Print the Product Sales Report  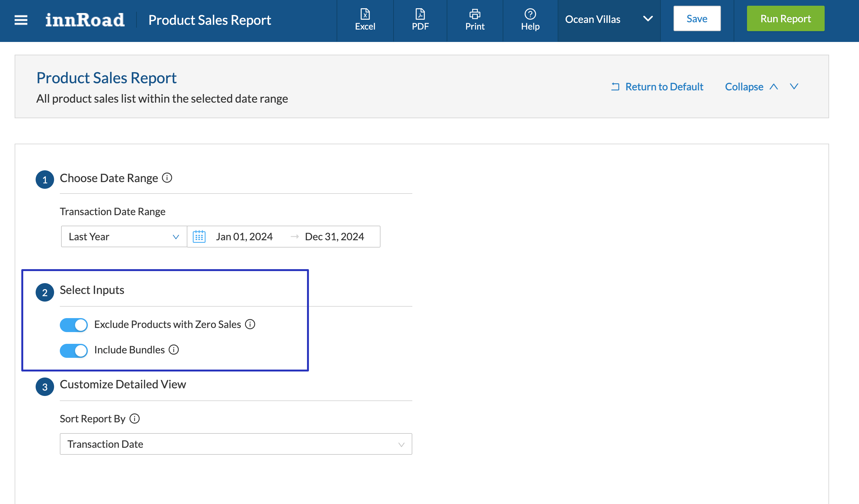click(474, 20)
